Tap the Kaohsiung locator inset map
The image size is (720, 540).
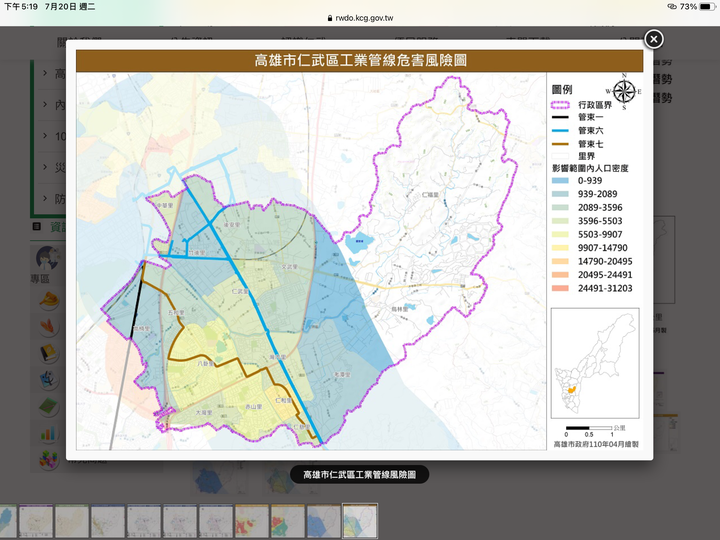point(595,363)
